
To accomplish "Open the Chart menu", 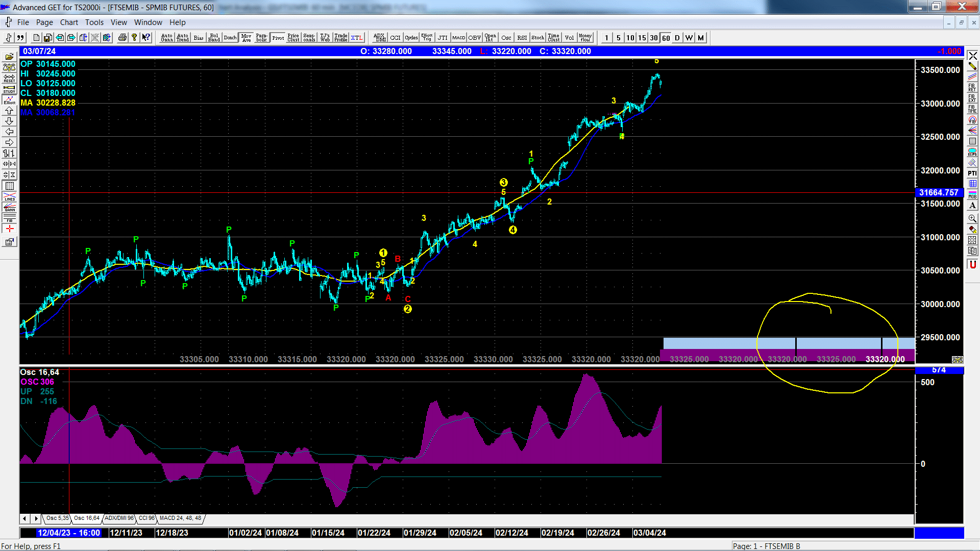I will pyautogui.click(x=69, y=22).
